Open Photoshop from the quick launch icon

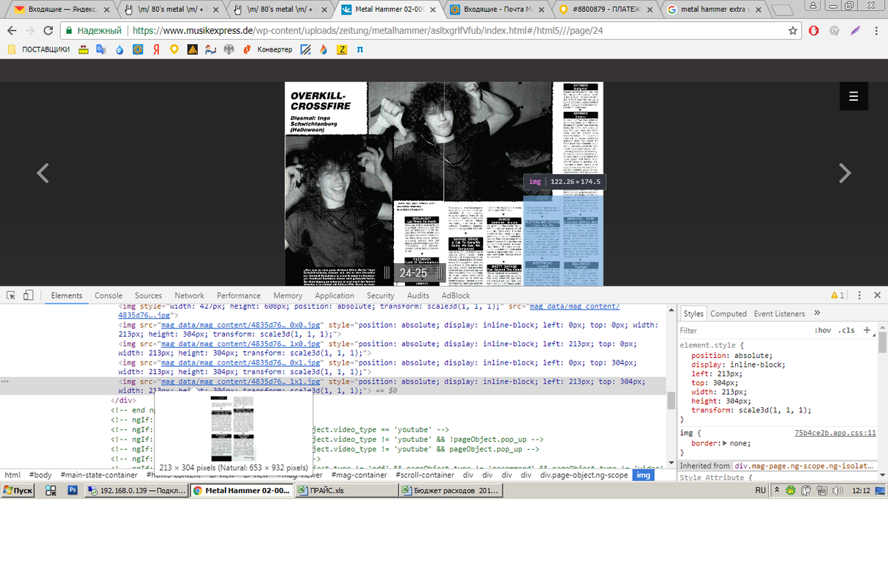coord(72,490)
